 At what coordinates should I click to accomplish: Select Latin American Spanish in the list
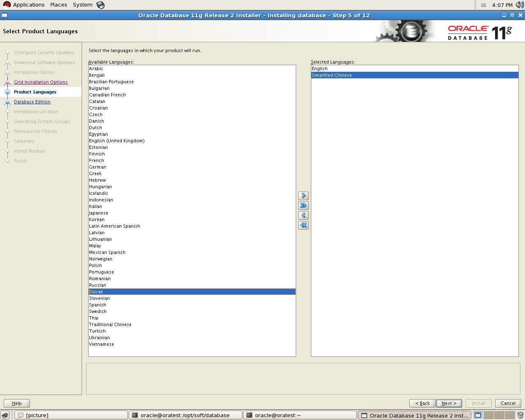coord(192,226)
